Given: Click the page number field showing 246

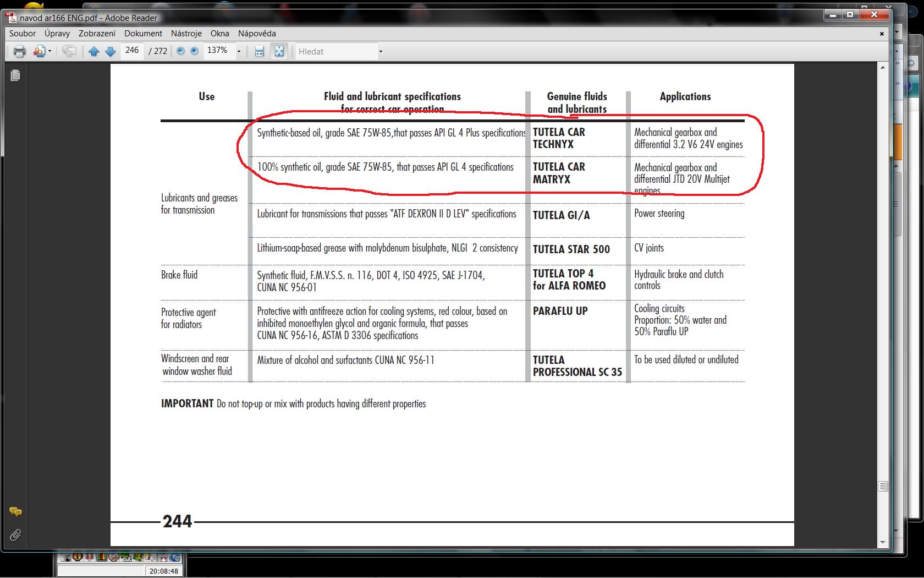Looking at the screenshot, I should [132, 51].
